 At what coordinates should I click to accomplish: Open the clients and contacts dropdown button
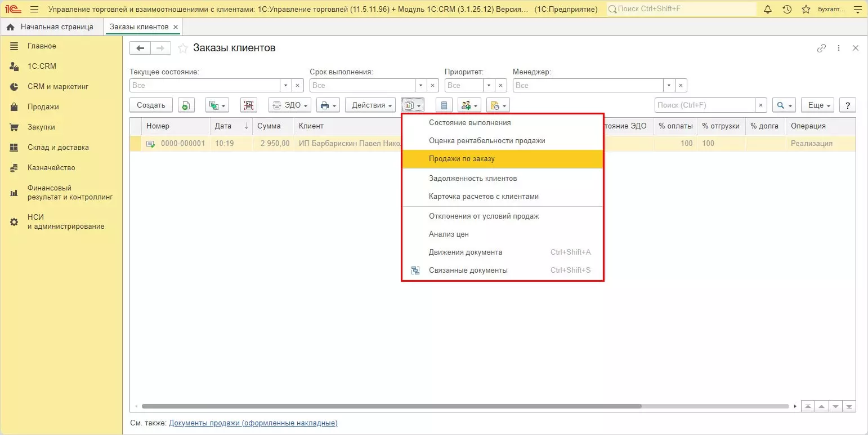pos(469,105)
